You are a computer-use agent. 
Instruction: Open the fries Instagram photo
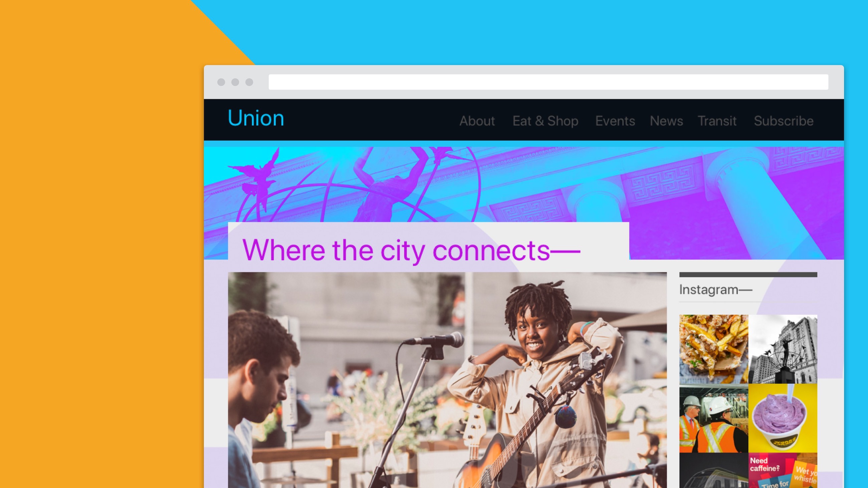(714, 349)
